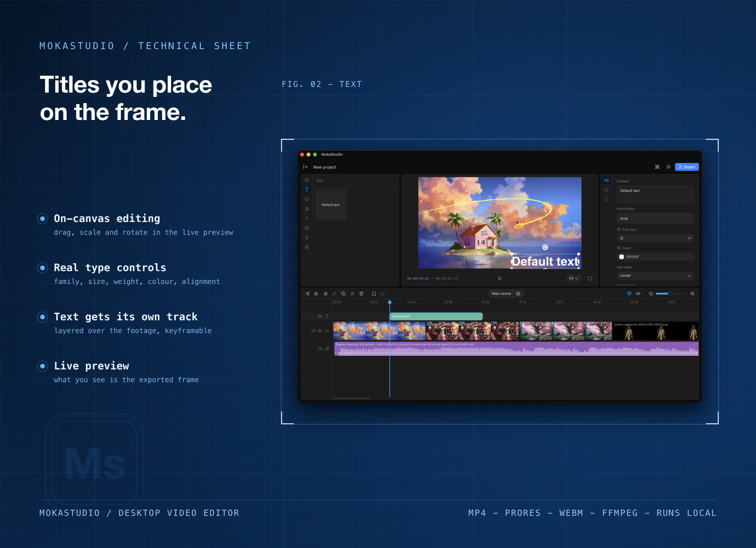This screenshot has width=756, height=548.
Task: Click the current timecode 00:00:03:02
Action: [418, 278]
